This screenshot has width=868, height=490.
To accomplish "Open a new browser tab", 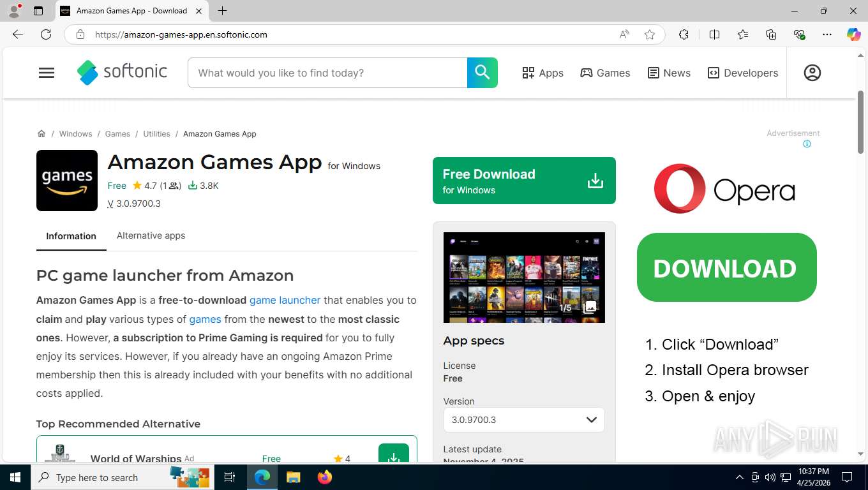I will [x=222, y=10].
